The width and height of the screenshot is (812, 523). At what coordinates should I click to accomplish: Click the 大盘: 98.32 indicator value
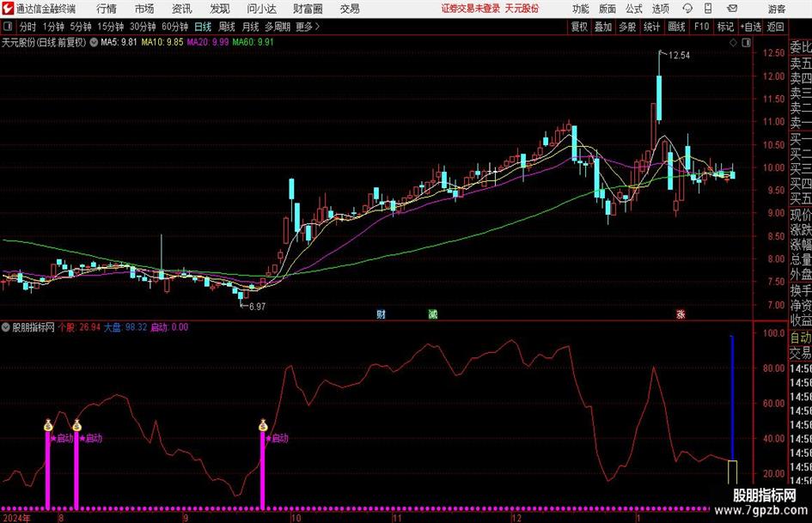point(125,327)
